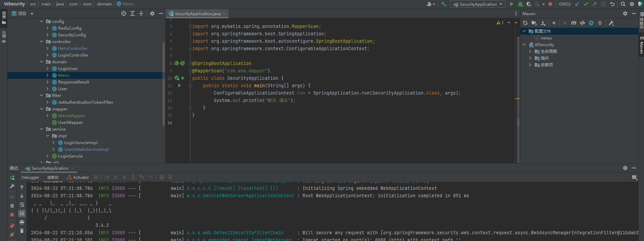Open UserMapper in the project tree
This screenshot has height=241, width=644.
click(x=70, y=123)
